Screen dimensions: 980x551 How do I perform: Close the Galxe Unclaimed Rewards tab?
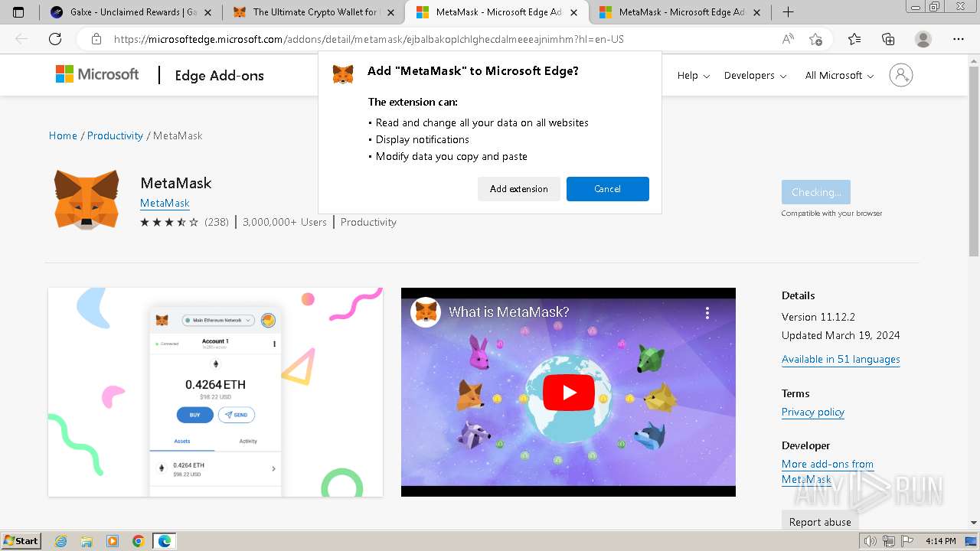209,12
